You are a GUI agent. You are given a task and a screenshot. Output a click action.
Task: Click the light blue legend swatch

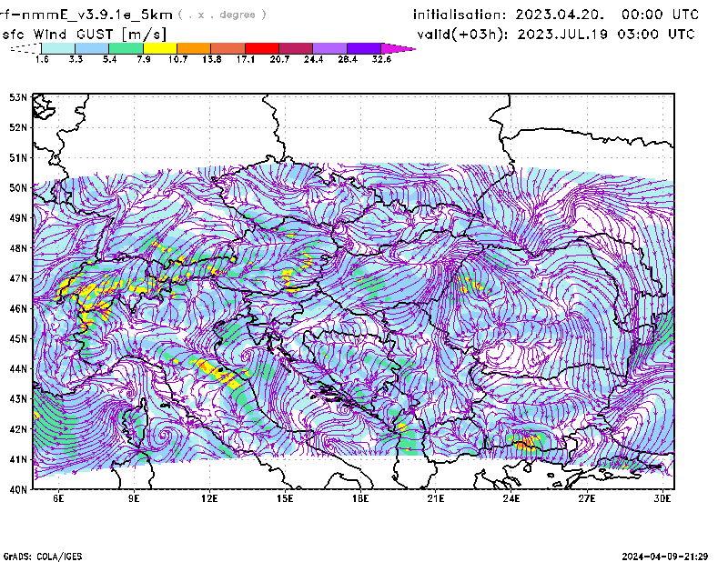(92, 48)
